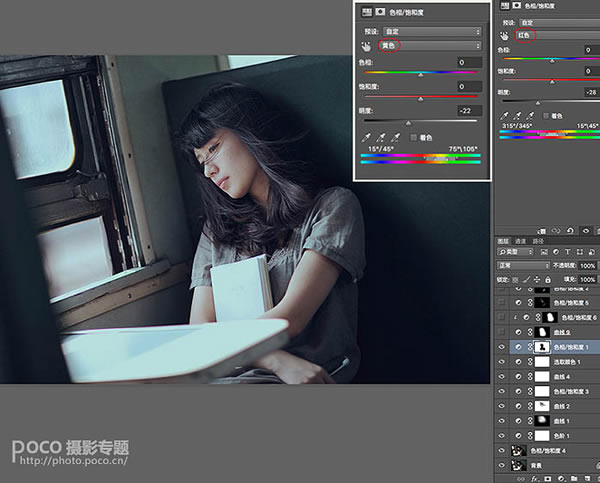The height and width of the screenshot is (483, 600).
Task: Click the on-image adjustment hand in 红色 panel
Action: point(504,36)
